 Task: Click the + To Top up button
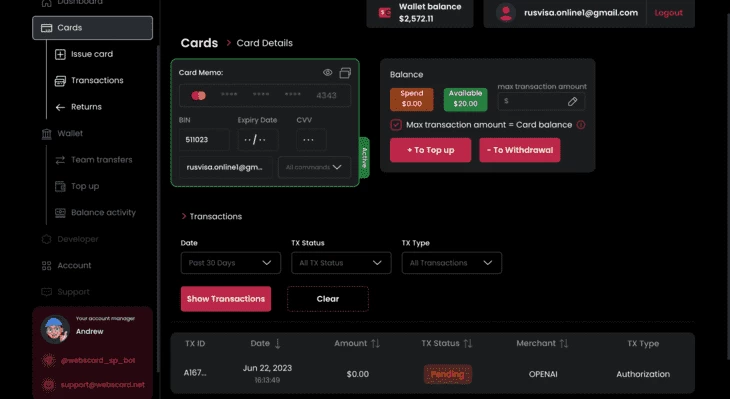(431, 150)
